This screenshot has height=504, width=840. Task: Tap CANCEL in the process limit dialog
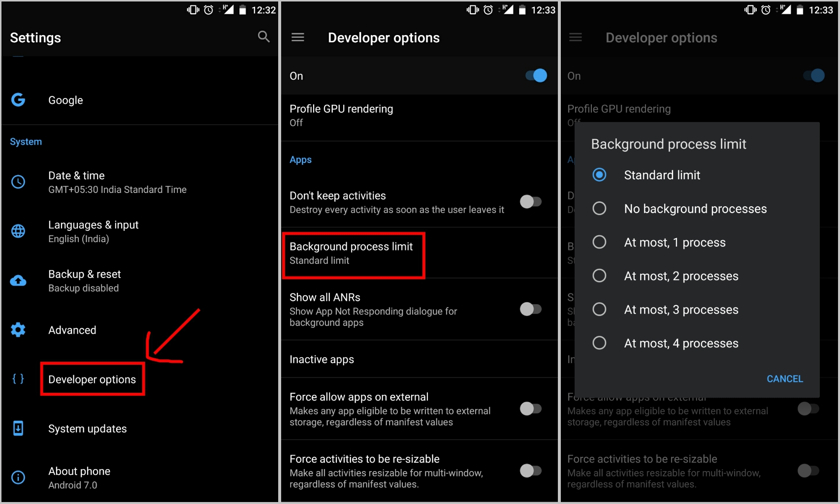coord(785,379)
